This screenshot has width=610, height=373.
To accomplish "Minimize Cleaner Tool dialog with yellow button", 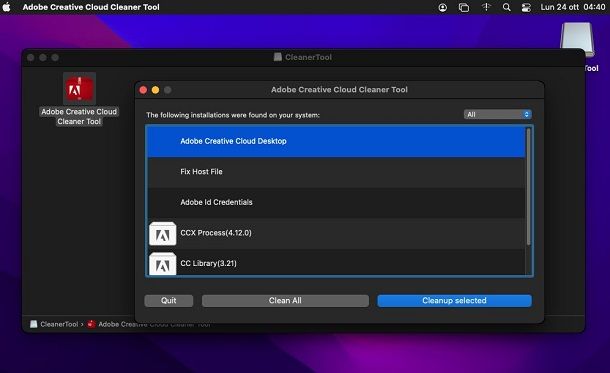I will point(155,90).
